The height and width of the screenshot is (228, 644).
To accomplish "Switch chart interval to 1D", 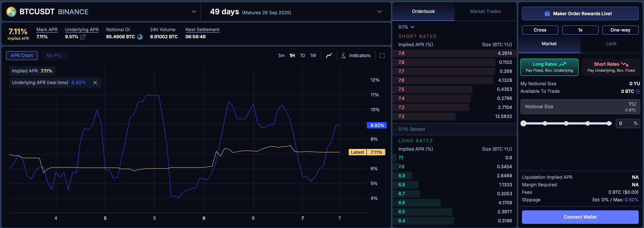I will click(302, 56).
